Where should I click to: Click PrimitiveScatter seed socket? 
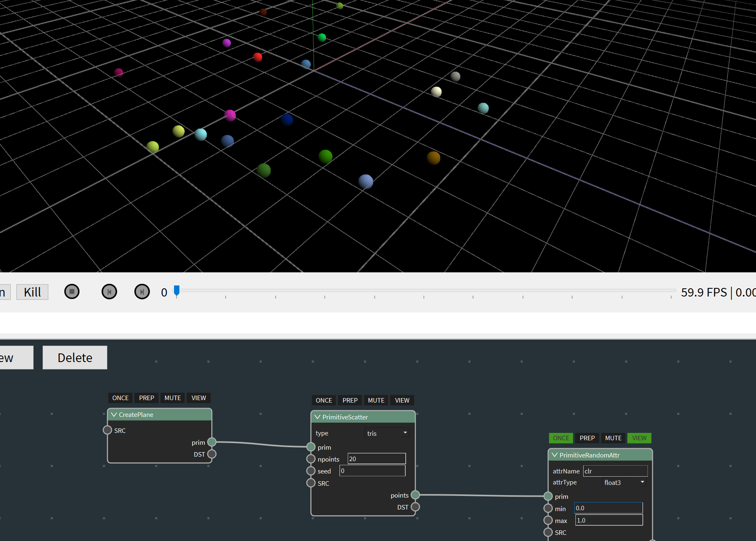point(311,471)
